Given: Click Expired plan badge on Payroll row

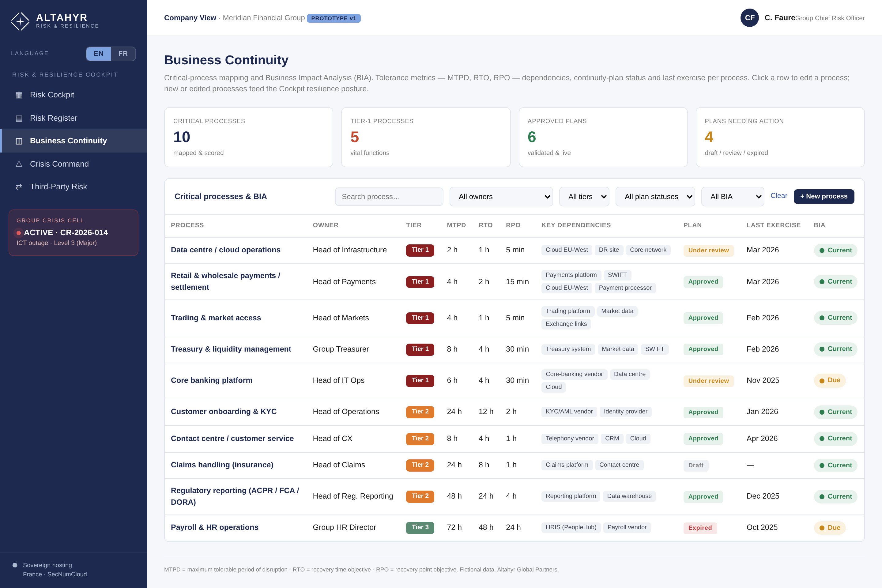Looking at the screenshot, I should coord(700,528).
